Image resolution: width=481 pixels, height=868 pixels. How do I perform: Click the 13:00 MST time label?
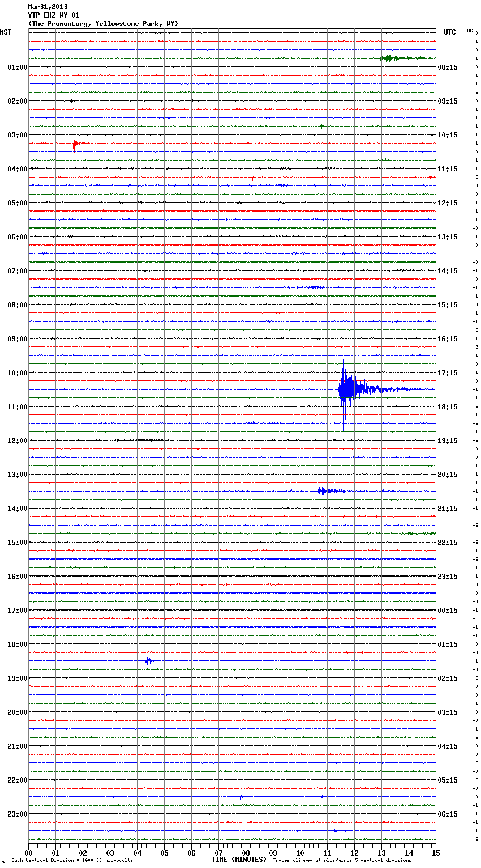17,475
